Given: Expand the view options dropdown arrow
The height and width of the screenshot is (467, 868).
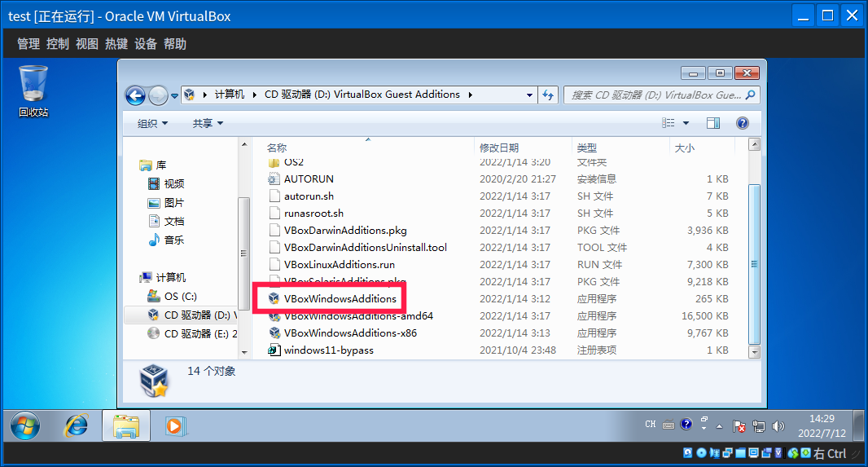Looking at the screenshot, I should coord(686,123).
